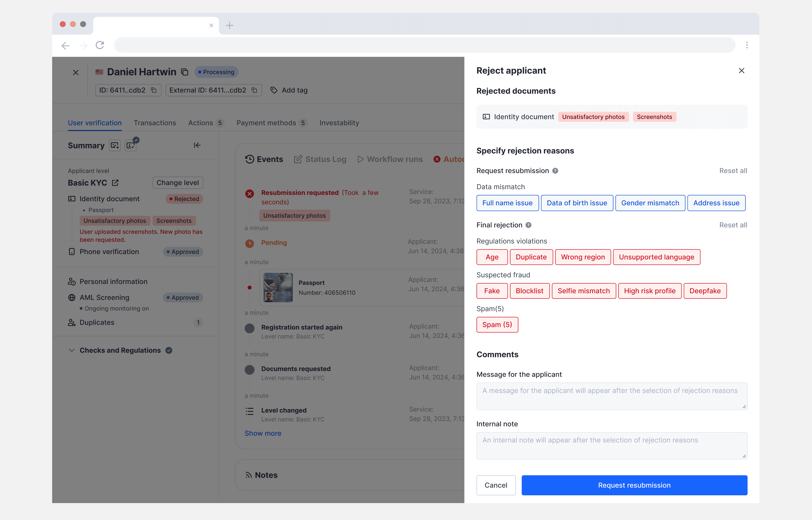Close the current browser tab

click(211, 25)
